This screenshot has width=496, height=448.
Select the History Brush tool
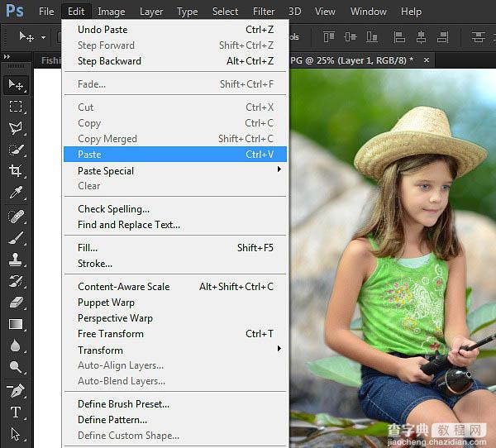point(16,281)
